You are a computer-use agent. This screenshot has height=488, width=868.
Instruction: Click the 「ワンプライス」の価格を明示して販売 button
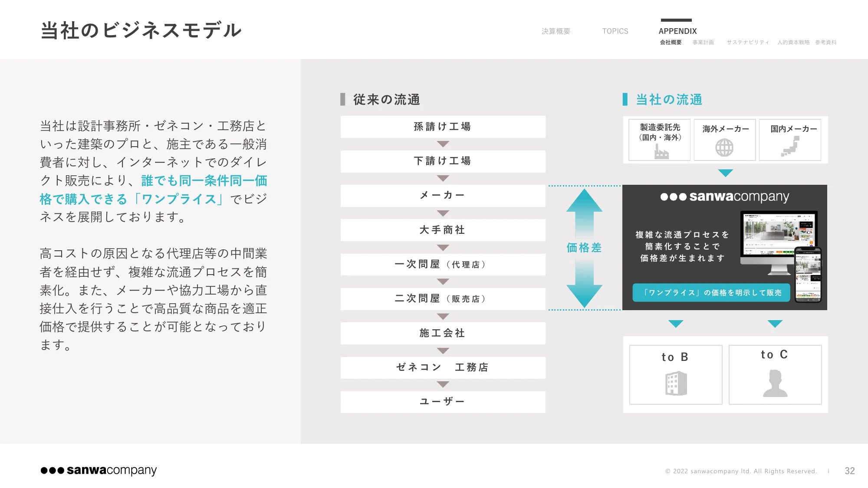coord(711,292)
